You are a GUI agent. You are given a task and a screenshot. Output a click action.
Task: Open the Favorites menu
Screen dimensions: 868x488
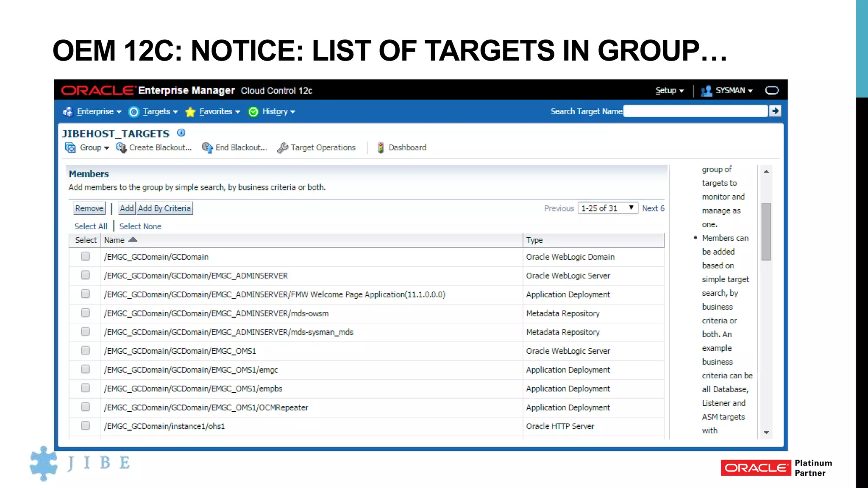coord(220,111)
